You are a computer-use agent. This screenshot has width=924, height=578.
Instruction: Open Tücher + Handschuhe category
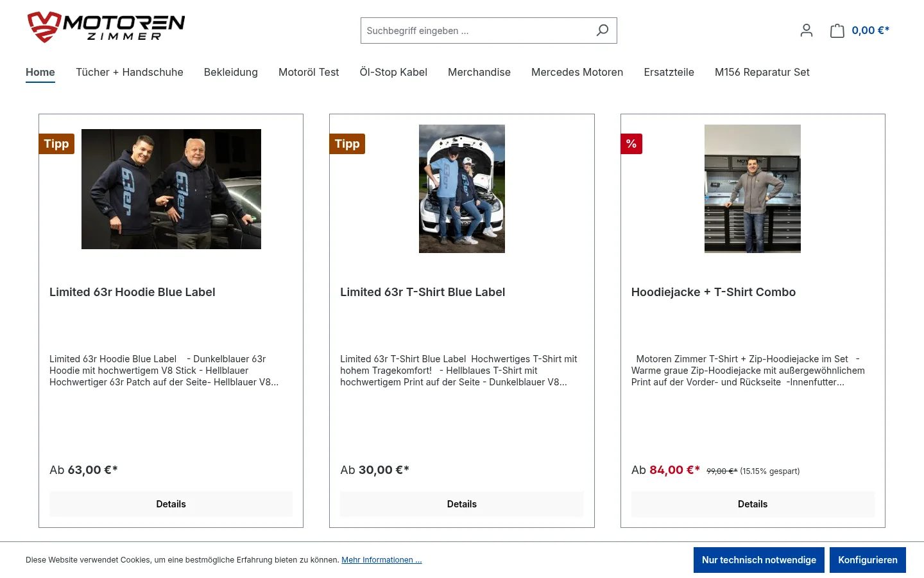click(x=130, y=72)
